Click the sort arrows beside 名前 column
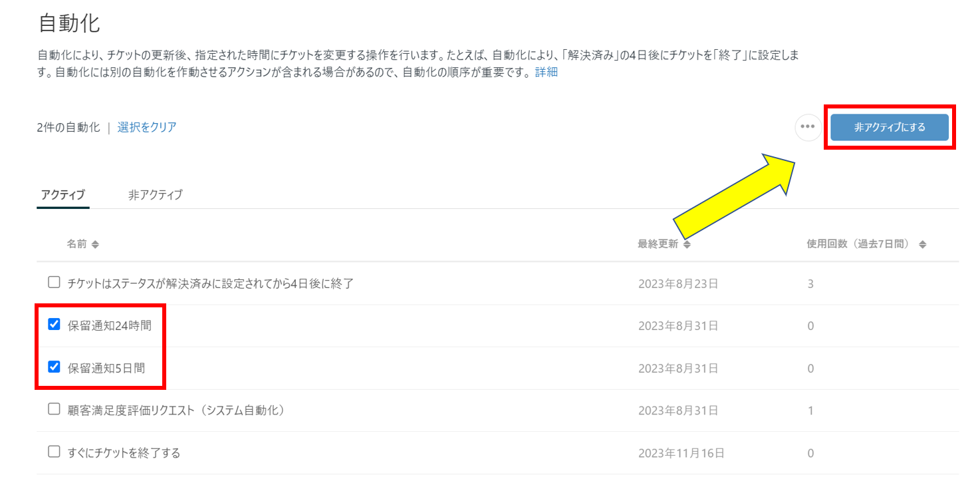The width and height of the screenshot is (980, 479). click(95, 245)
